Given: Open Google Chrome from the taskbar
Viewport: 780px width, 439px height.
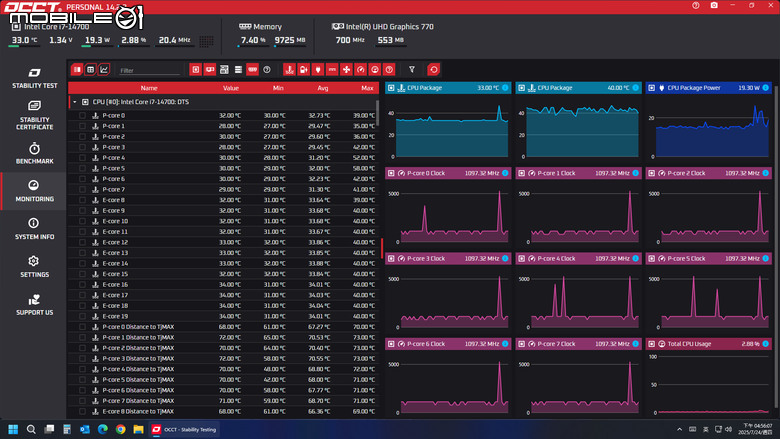Looking at the screenshot, I should (120, 429).
